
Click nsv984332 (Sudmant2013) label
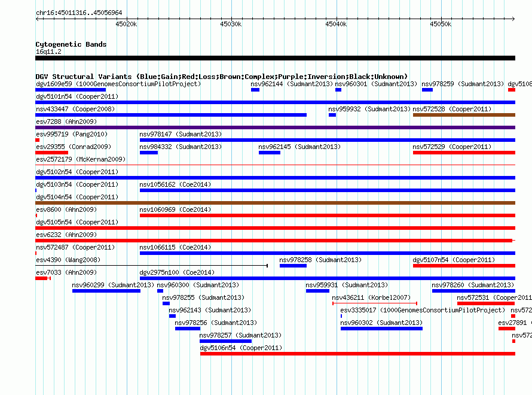click(181, 147)
